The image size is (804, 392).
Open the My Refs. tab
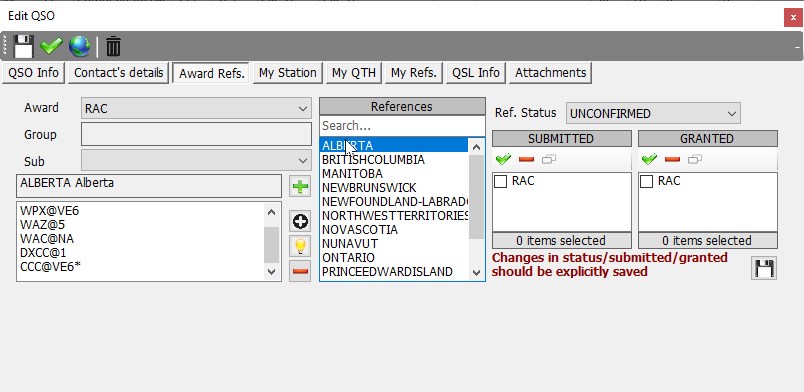pyautogui.click(x=413, y=73)
